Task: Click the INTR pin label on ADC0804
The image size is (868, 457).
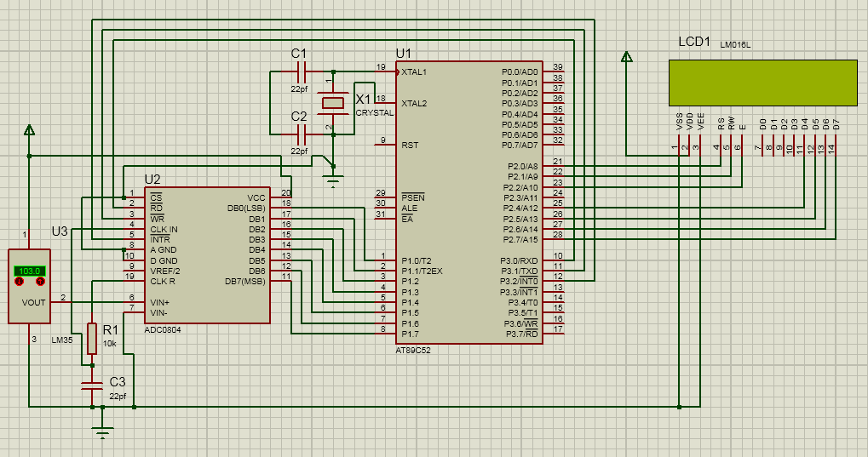Action: click(x=160, y=240)
